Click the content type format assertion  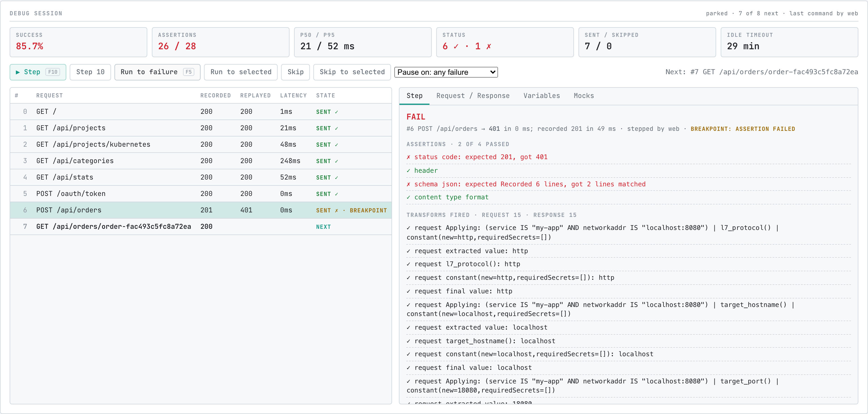click(x=628, y=197)
